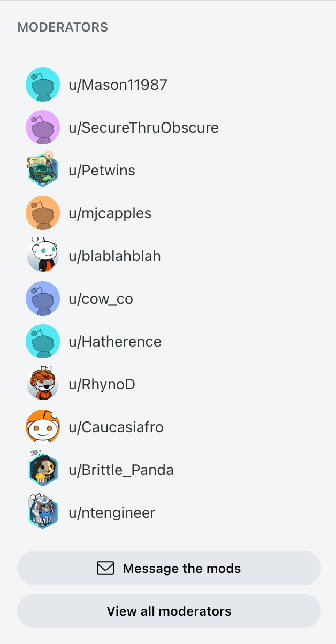Select u/Caucasiafro's orange snoo avatar
This screenshot has width=336, height=644.
point(43,427)
